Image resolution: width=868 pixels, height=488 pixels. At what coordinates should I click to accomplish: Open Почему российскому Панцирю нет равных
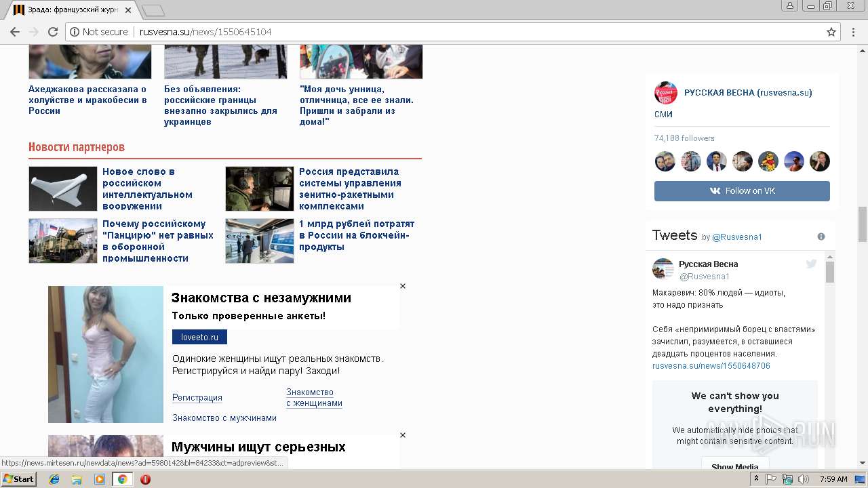coord(158,241)
